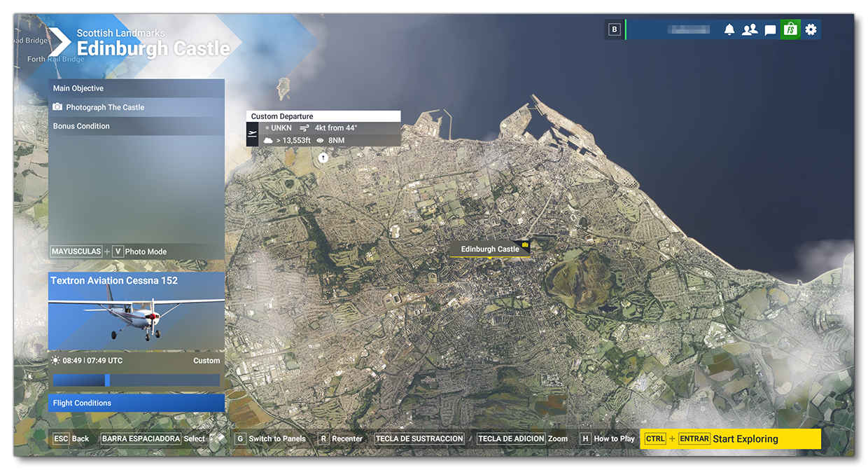
Task: Toggle the visibility eye icon showing 8NM
Action: tap(320, 140)
